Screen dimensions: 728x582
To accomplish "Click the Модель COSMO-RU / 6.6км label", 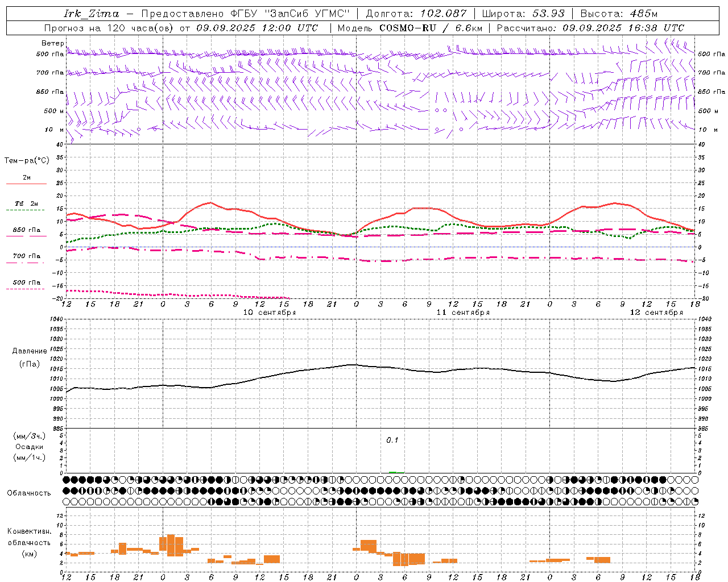I will click(x=410, y=28).
